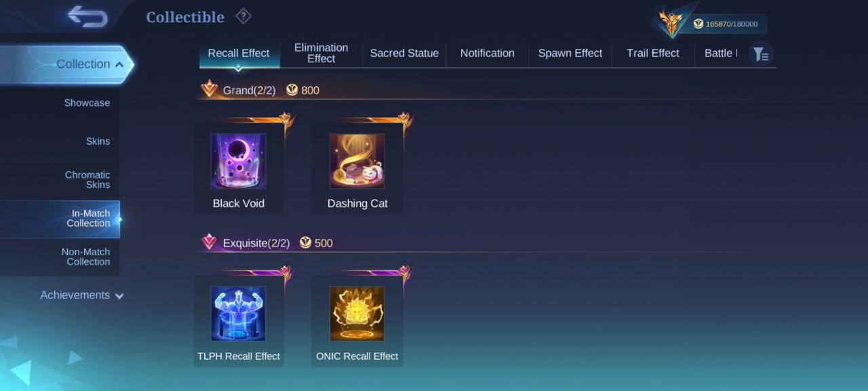Open the Notification tab
This screenshot has width=868, height=391.
tap(487, 53)
